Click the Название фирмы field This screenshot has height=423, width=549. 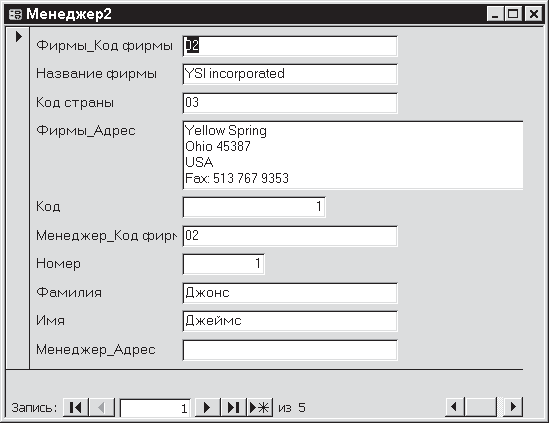(x=290, y=74)
